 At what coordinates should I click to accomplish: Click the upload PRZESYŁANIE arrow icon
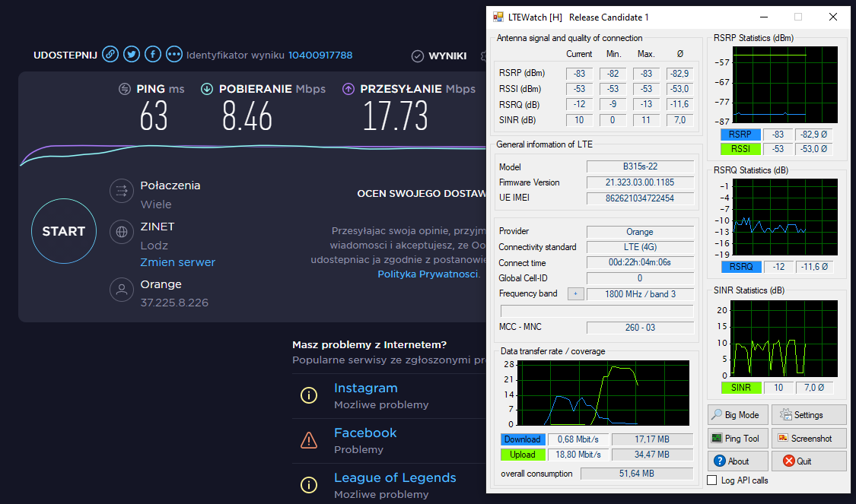[348, 89]
